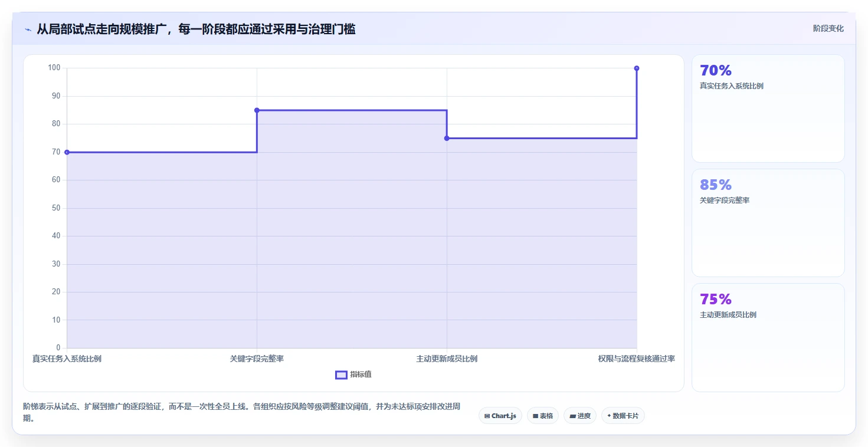The image size is (868, 447).
Task: Click x-axis label 权限与流程复核通过率
Action: point(636,359)
